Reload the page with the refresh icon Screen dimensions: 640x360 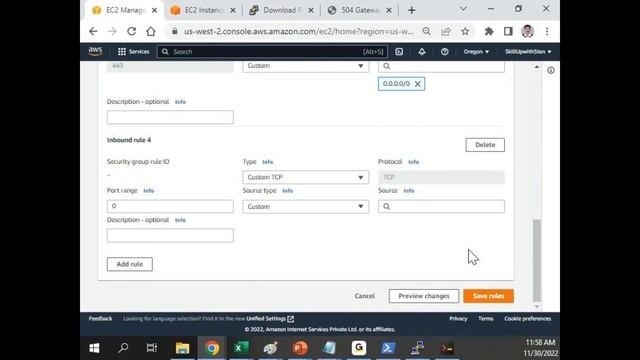coord(131,31)
